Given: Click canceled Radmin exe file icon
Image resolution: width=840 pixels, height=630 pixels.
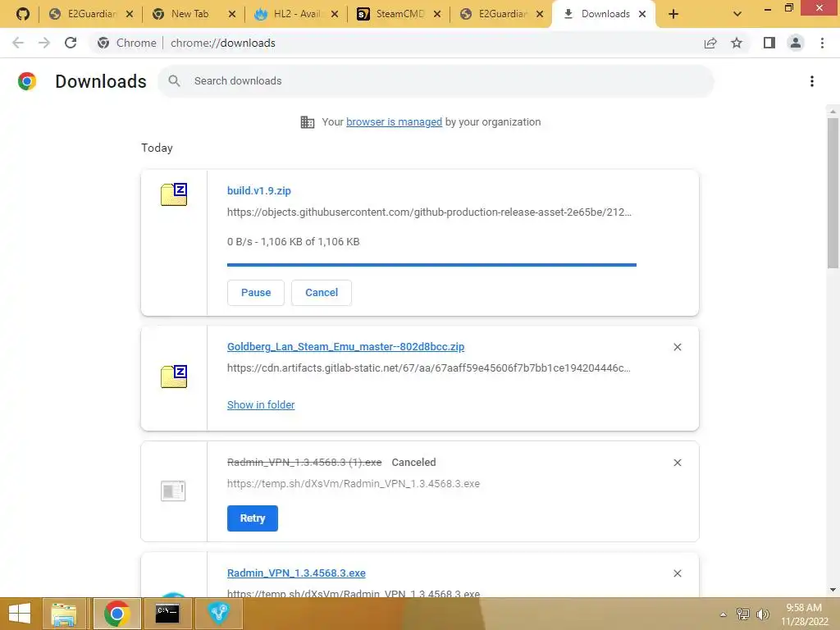Looking at the screenshot, I should (173, 491).
